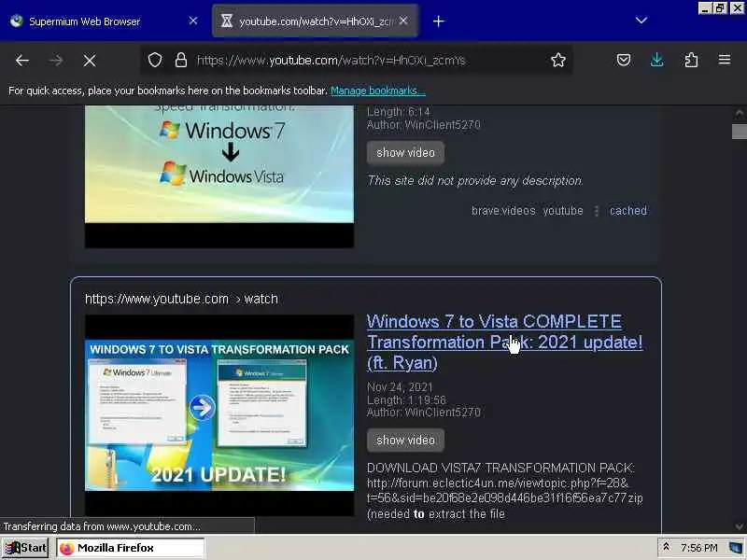
Task: Open the brave.videos link
Action: pyautogui.click(x=503, y=211)
